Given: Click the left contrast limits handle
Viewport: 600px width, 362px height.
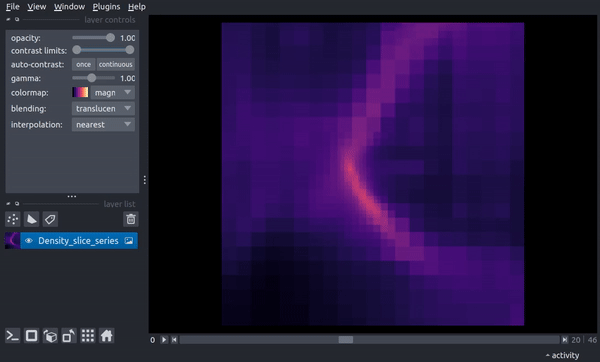Looking at the screenshot, I should click(x=77, y=50).
